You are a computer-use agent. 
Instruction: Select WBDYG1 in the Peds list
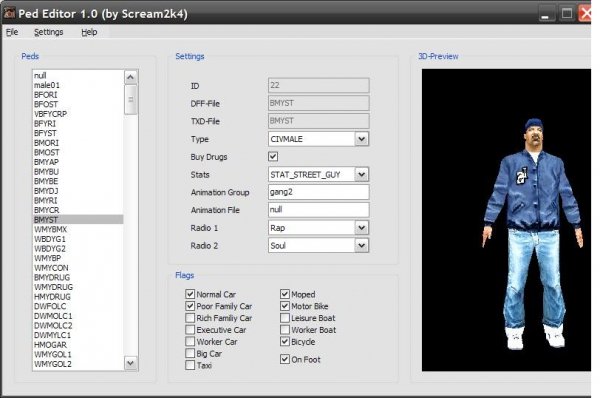click(78, 239)
